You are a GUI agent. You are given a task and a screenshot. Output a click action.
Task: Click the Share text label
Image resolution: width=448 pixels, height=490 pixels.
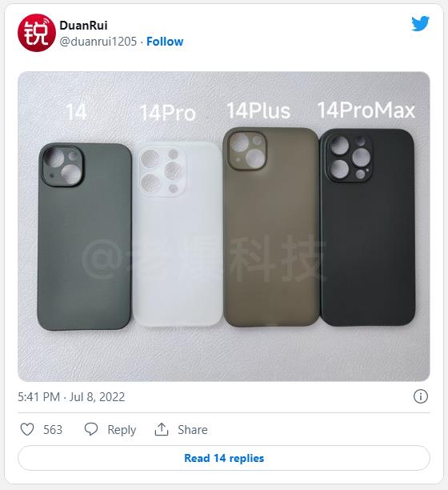(193, 430)
